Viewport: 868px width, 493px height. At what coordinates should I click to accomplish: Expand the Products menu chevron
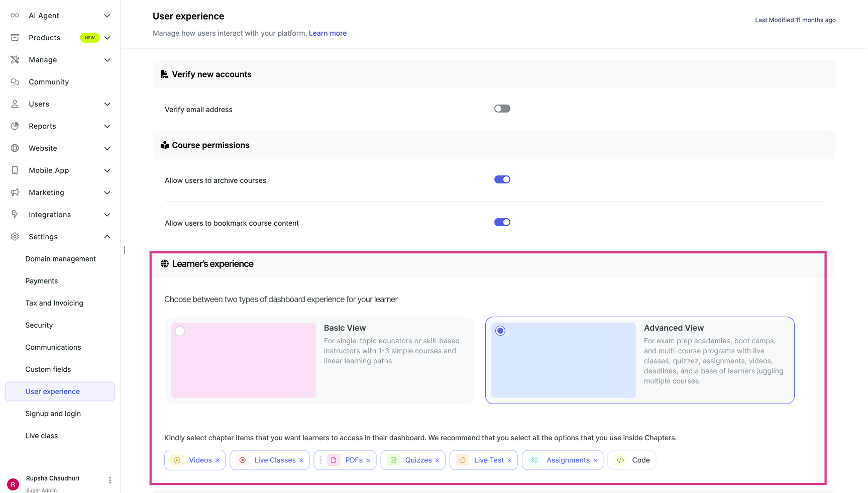(x=107, y=38)
